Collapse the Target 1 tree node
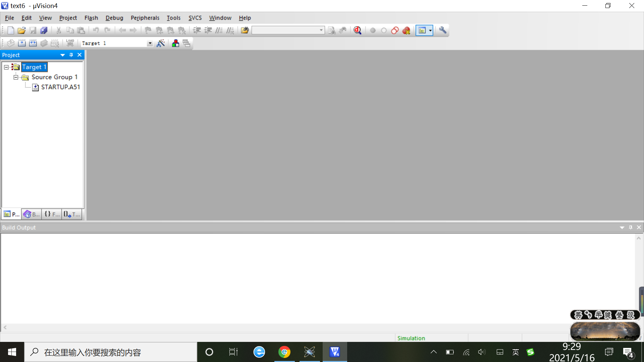Viewport: 644px width, 362px height. 6,67
